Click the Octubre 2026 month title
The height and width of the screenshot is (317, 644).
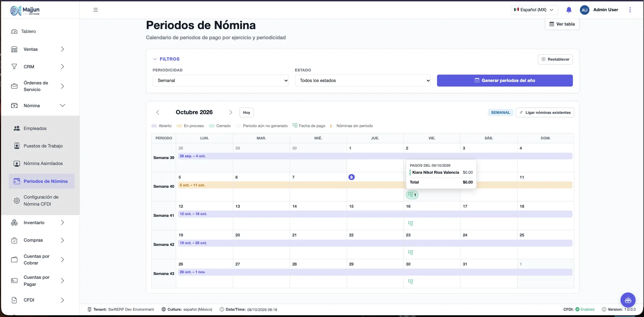click(194, 112)
